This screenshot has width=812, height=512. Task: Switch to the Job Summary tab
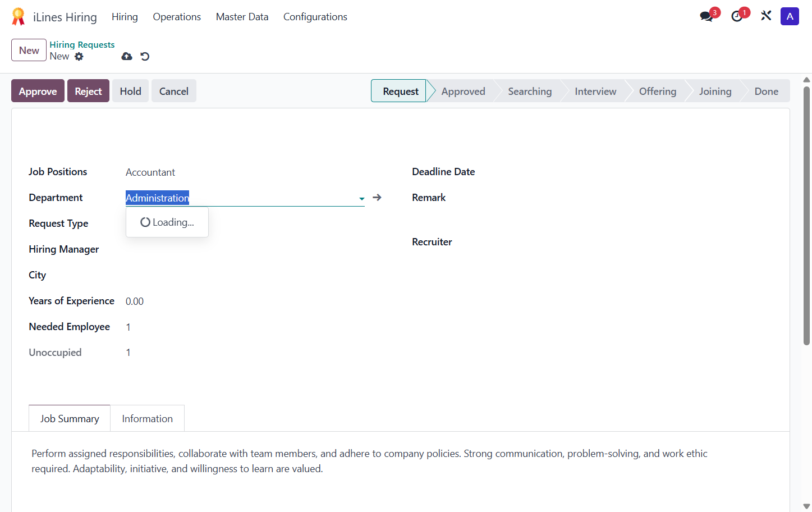pos(70,418)
